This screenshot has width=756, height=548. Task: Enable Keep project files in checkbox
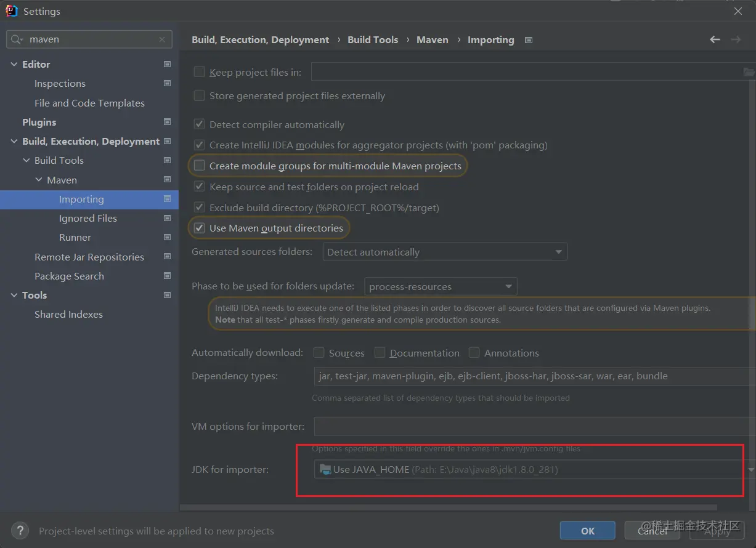pyautogui.click(x=199, y=72)
